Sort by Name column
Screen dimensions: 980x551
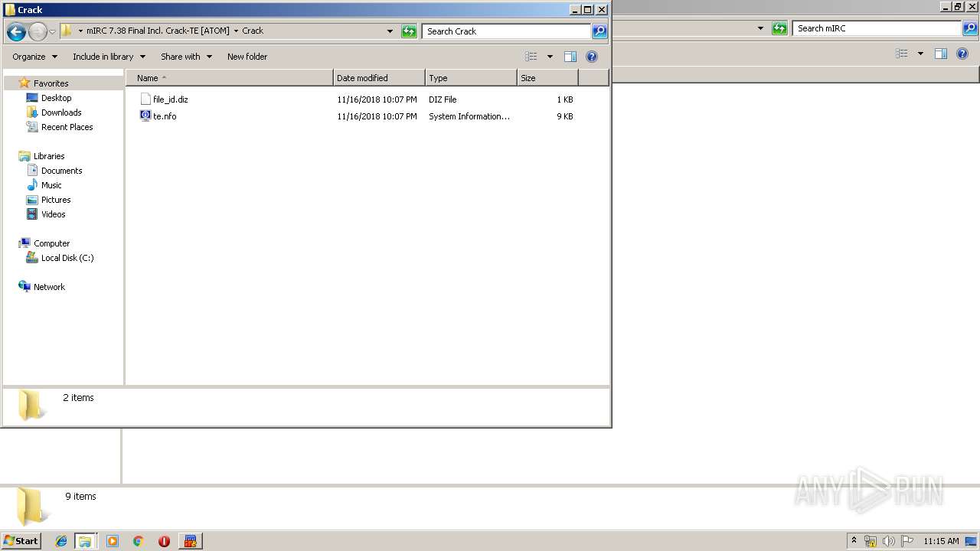230,78
